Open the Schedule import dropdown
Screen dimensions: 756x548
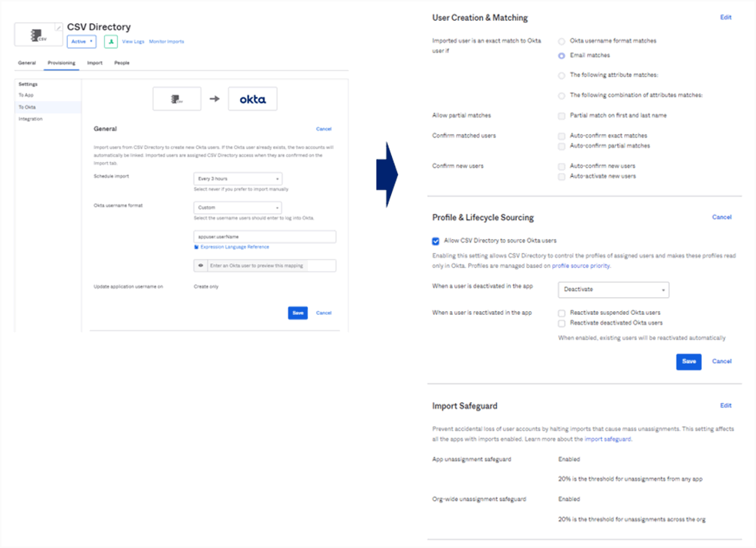click(x=238, y=179)
